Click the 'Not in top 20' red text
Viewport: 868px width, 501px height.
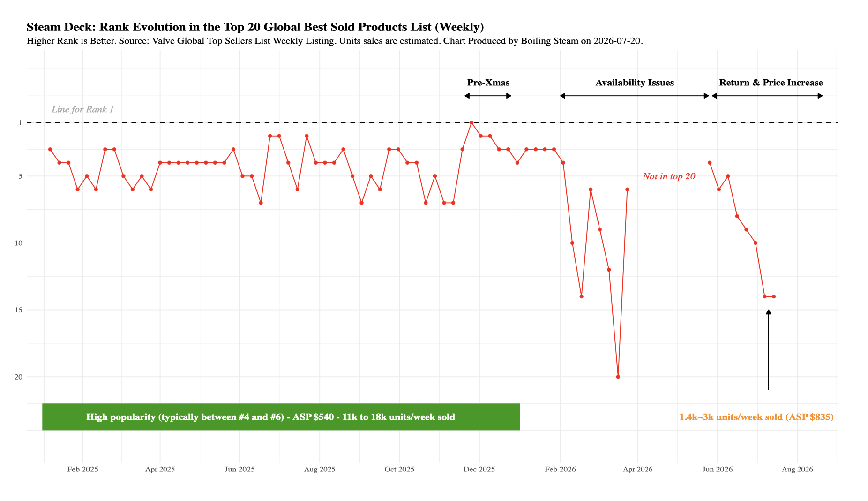(669, 176)
